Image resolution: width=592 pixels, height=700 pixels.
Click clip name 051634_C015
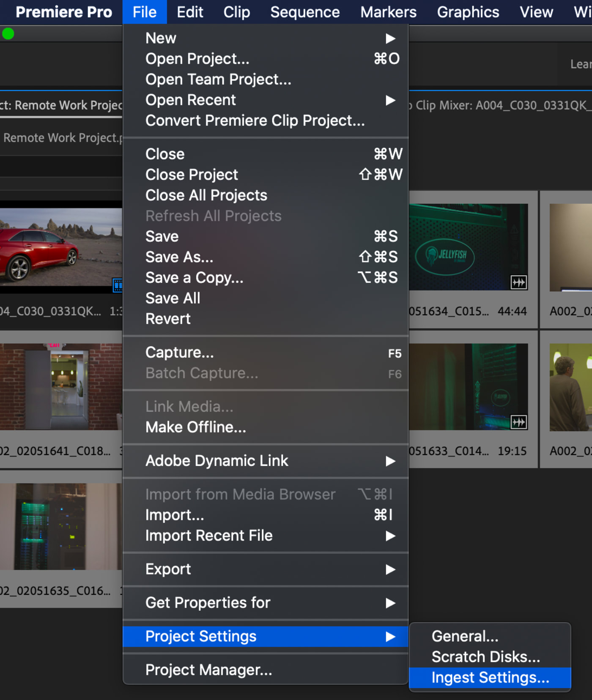(x=449, y=312)
